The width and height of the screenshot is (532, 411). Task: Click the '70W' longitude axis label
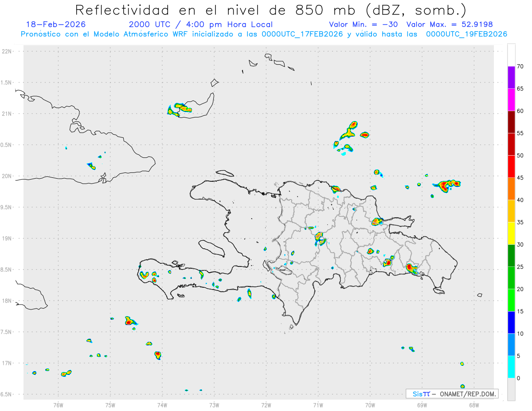pyautogui.click(x=370, y=405)
